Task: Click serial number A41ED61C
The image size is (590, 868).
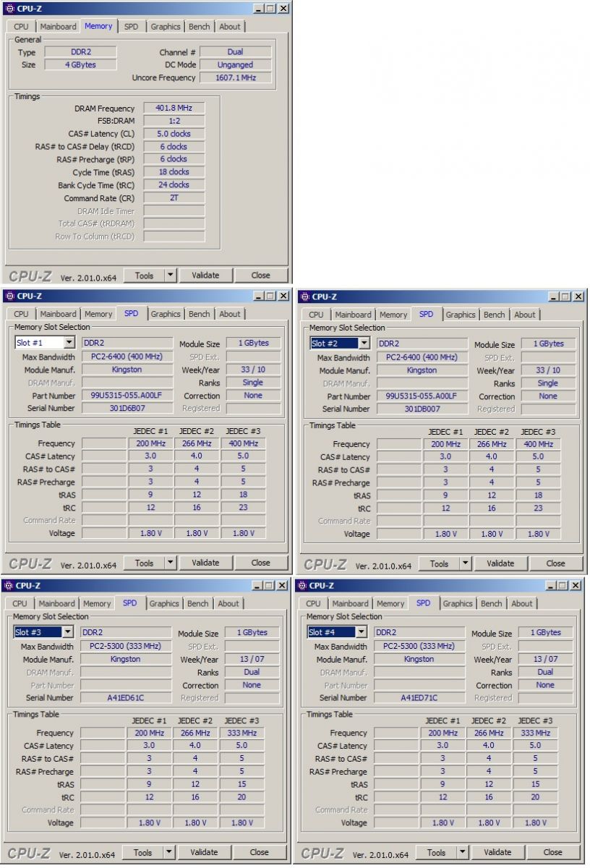Action: pyautogui.click(x=126, y=697)
